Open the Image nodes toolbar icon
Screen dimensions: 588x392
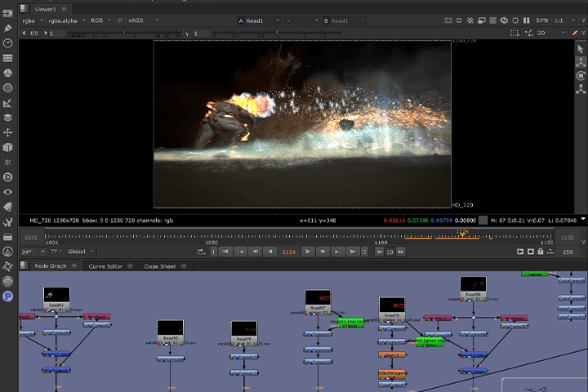(x=7, y=13)
